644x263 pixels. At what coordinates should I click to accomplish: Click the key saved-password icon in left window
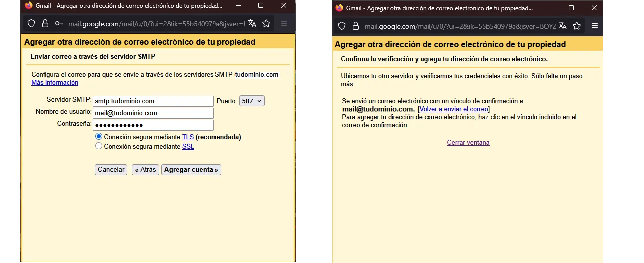coord(59,23)
